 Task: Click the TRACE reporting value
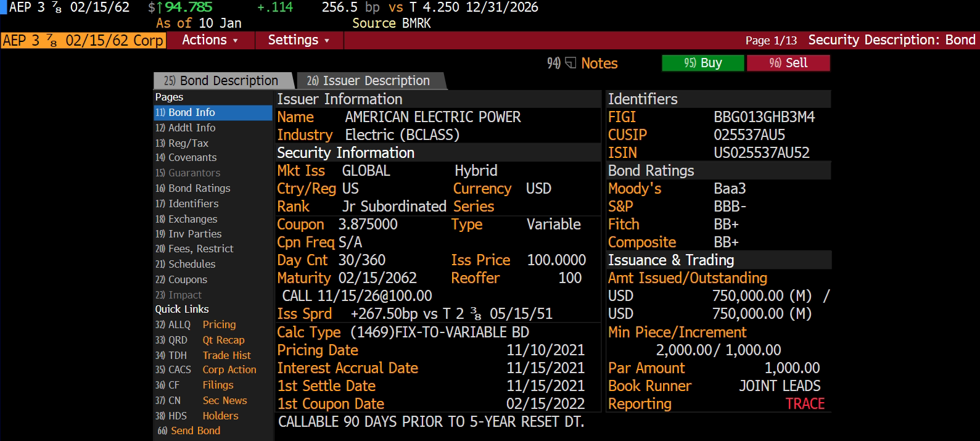pos(805,403)
